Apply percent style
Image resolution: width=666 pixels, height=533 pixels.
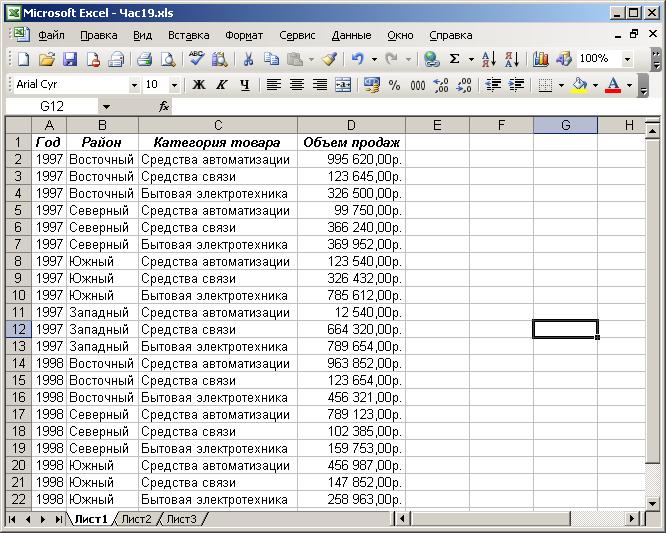coord(395,85)
